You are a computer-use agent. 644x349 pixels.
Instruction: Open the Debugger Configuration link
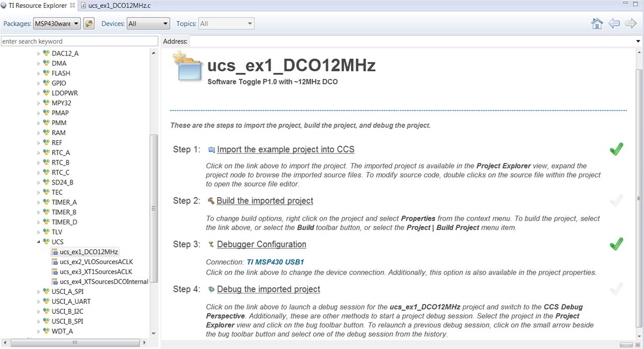point(262,244)
